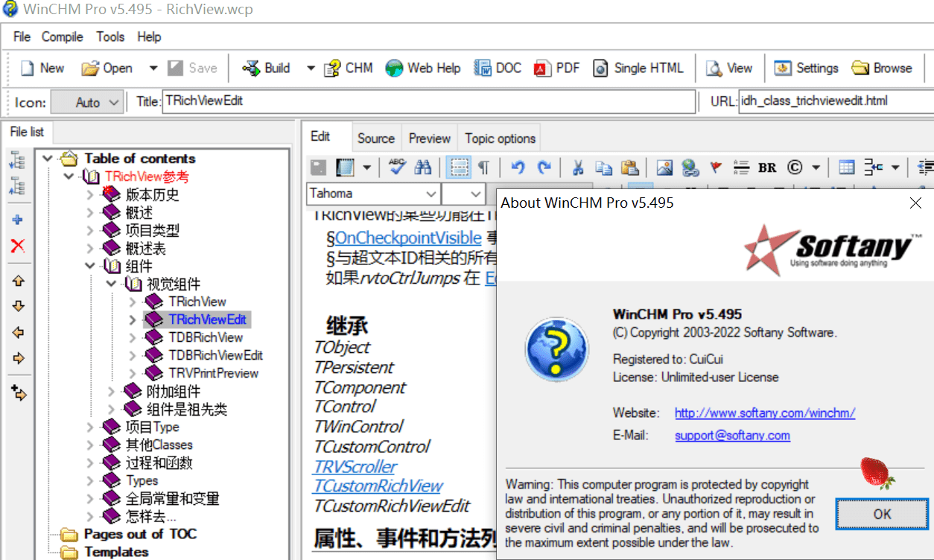Screen dimensions: 934x560
Task: Click the Paste clipboard icon
Action: 629,167
